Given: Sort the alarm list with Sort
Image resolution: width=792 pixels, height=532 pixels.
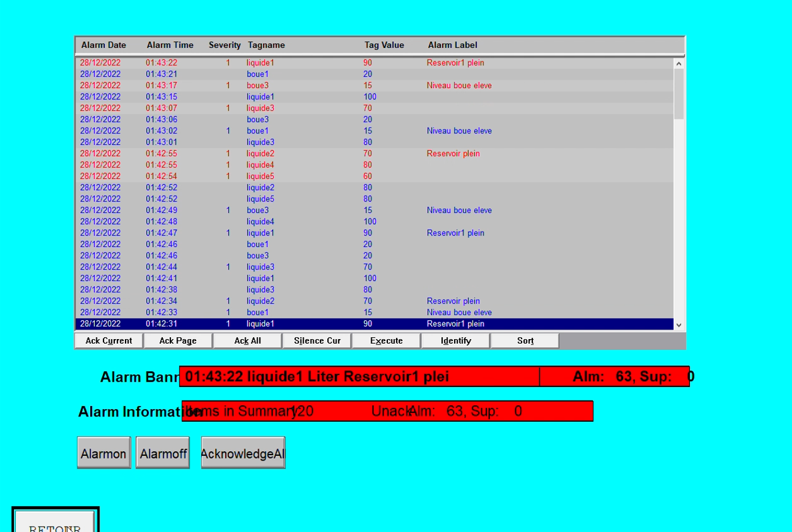Looking at the screenshot, I should coord(525,340).
